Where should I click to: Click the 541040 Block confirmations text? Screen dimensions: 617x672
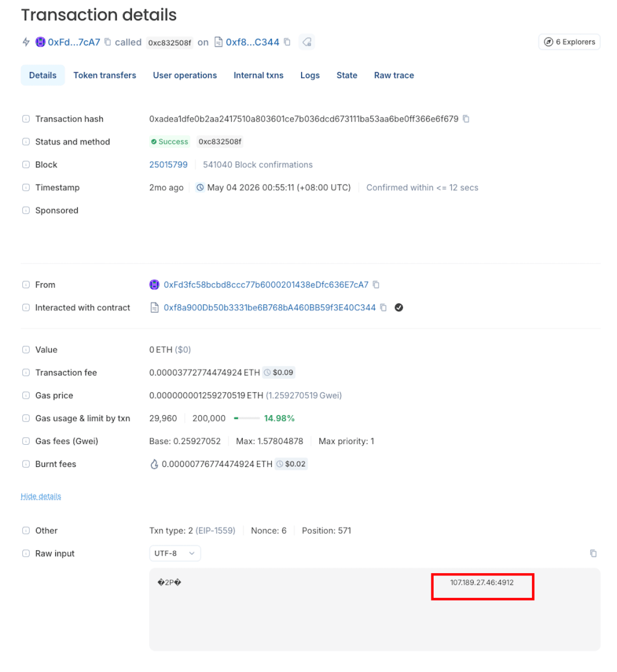coord(258,164)
